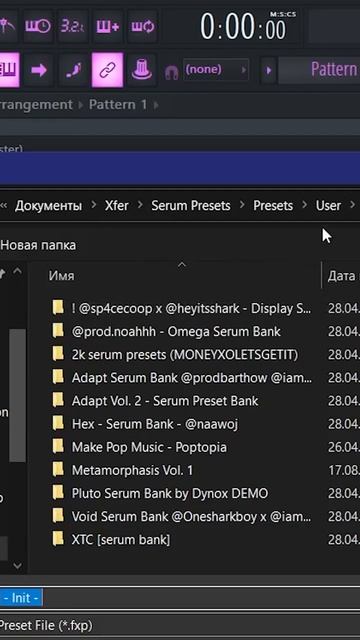This screenshot has width=360, height=640.
Task: Click the magnet snap icon
Action: (171, 72)
